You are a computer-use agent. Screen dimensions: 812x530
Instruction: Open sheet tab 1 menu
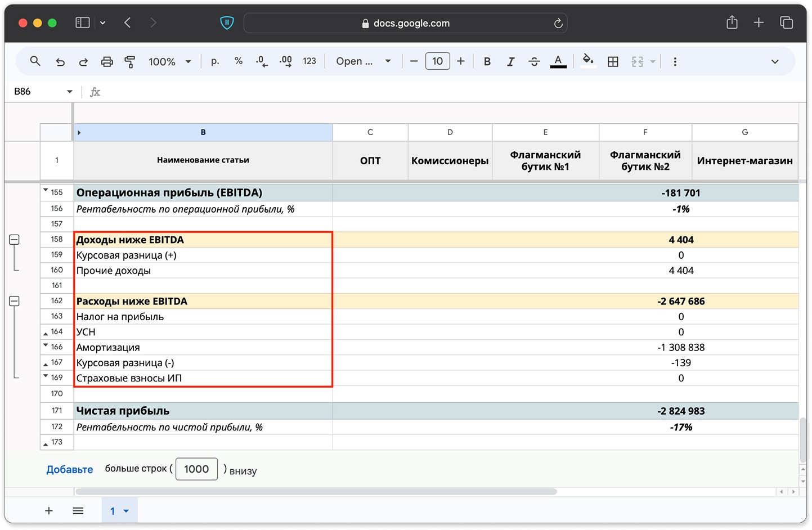[126, 511]
